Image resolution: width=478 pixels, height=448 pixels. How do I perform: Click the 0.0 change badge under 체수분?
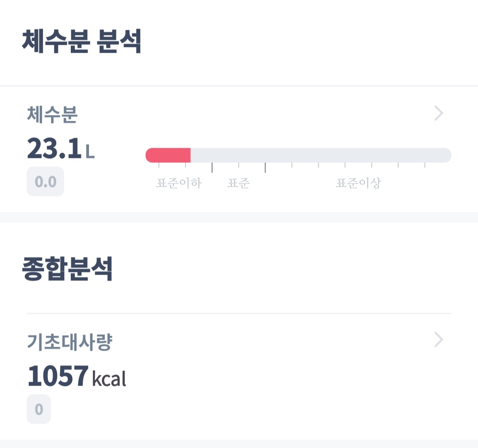[x=45, y=181]
